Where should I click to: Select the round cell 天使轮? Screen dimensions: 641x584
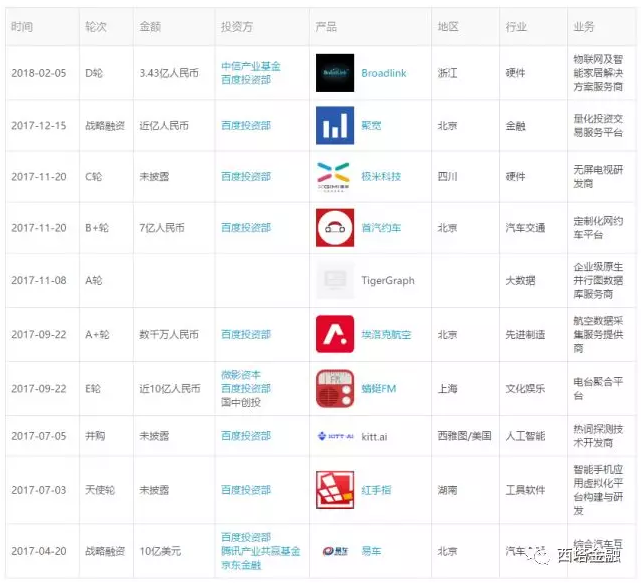[x=100, y=490]
